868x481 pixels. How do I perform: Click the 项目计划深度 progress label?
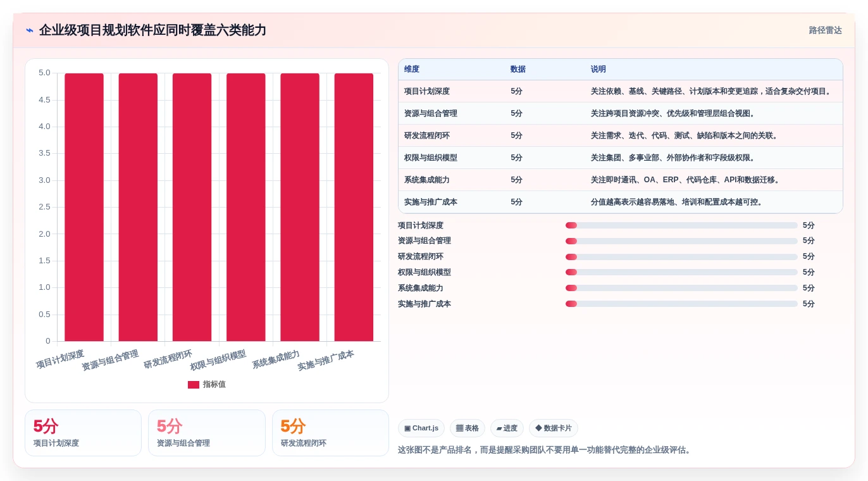point(421,225)
